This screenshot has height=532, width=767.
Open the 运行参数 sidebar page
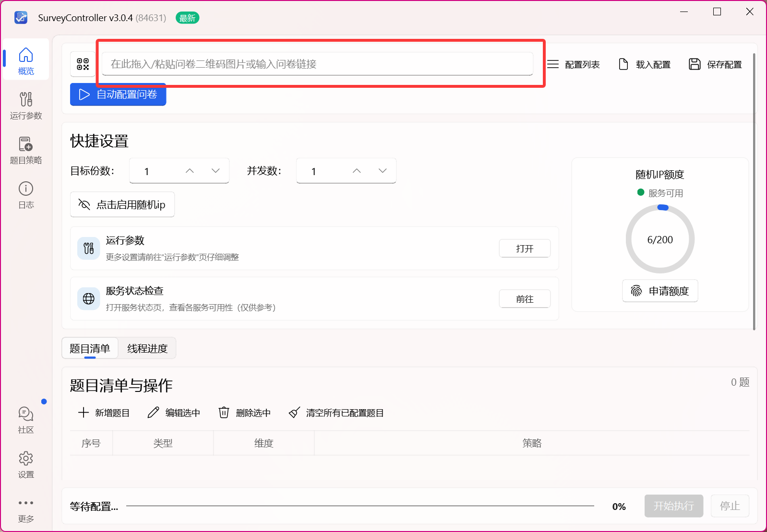coord(26,106)
